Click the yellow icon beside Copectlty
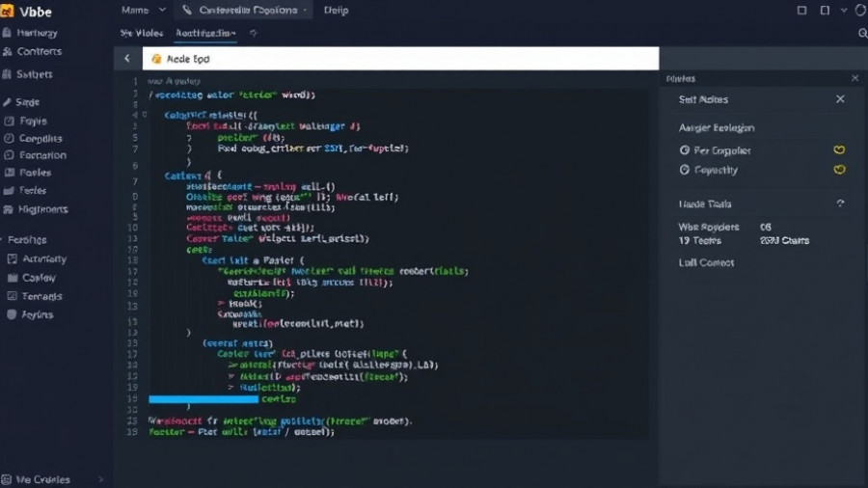This screenshot has width=868, height=488. coord(839,170)
